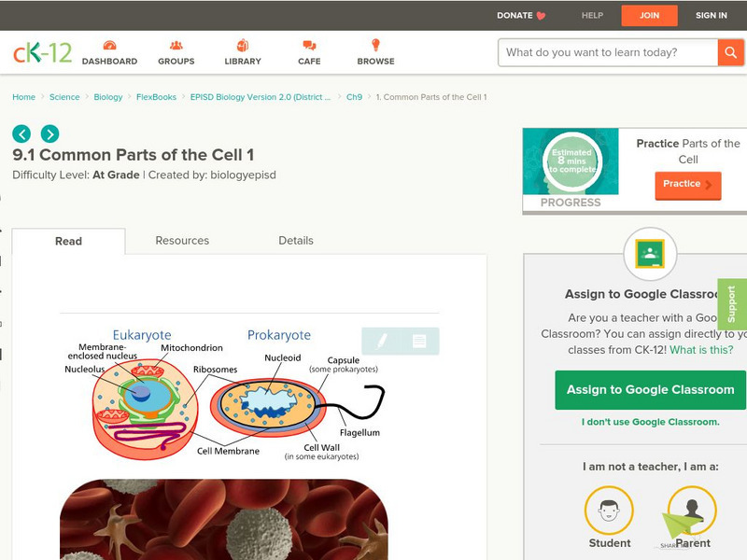The image size is (747, 560).
Task: Open the Groups icon in navigation
Action: point(176,46)
